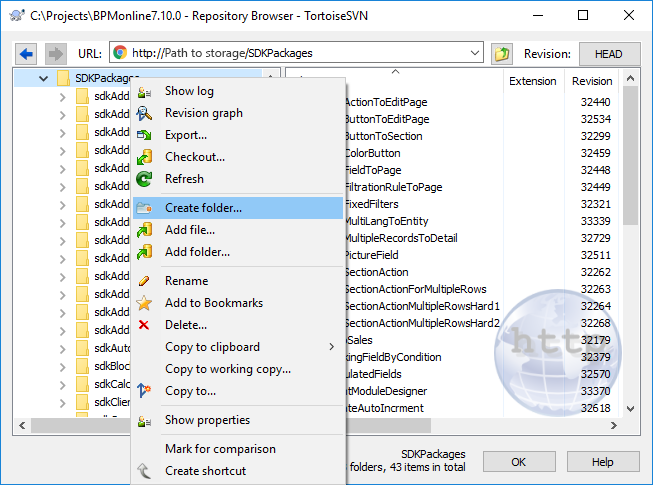This screenshot has width=653, height=485.
Task: Collapse the SDKPackages tree node
Action: click(43, 79)
